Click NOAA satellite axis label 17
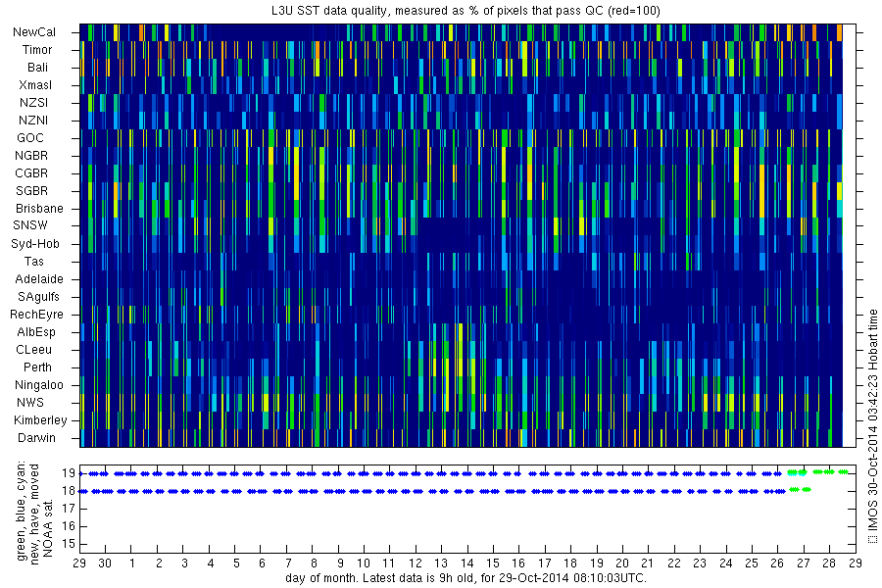Screen dimensions: 882x588 69,509
